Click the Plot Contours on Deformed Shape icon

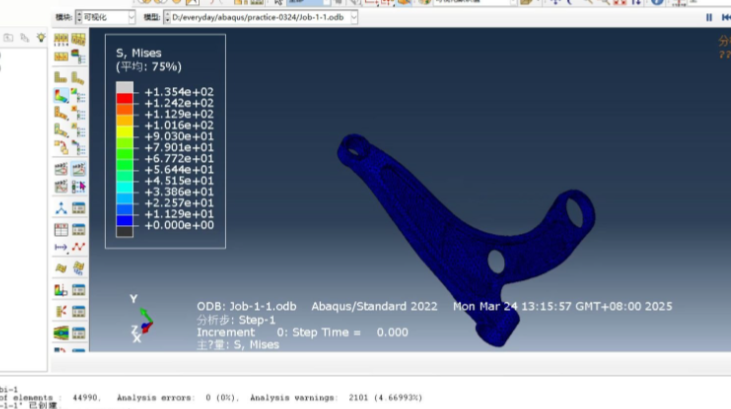pos(62,96)
